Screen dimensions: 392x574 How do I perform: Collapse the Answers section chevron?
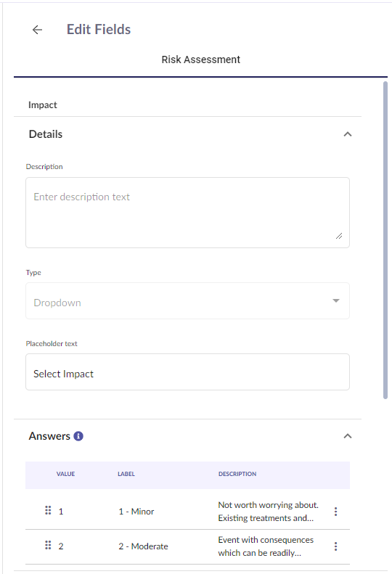[348, 436]
